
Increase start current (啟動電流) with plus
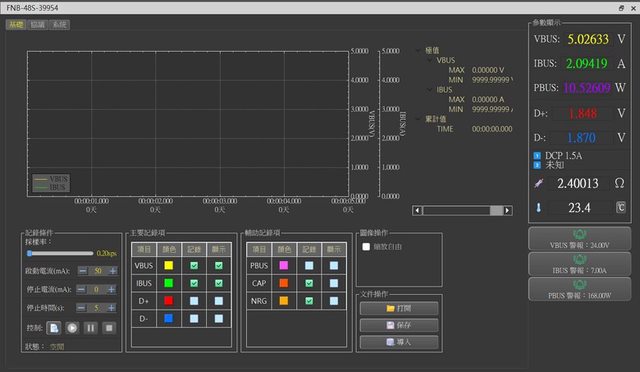[x=113, y=271]
